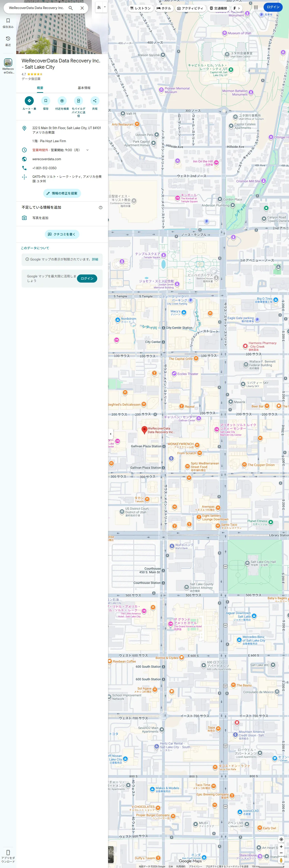Image resolution: width=289 pixels, height=868 pixels.
Task: Select the レストラン category chip
Action: click(x=140, y=8)
